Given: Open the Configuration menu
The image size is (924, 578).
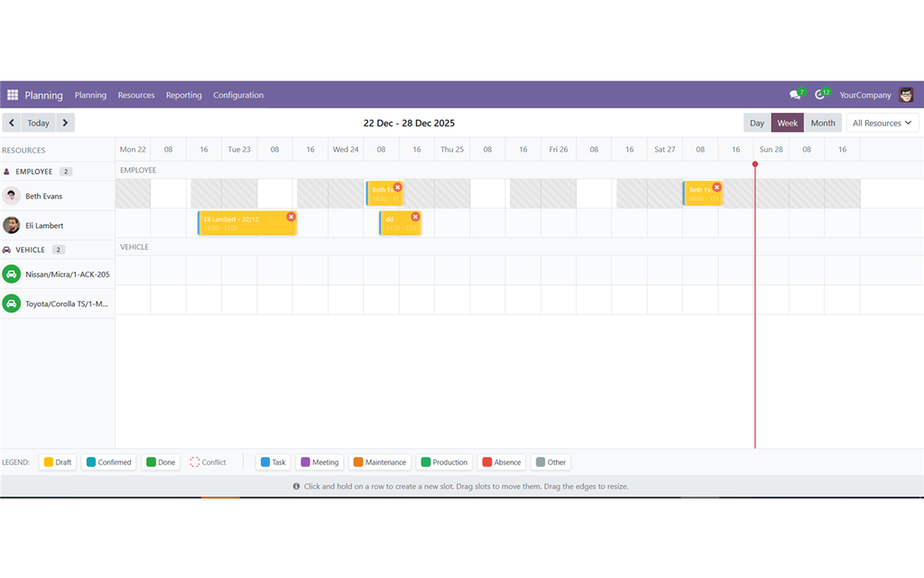Looking at the screenshot, I should coord(238,95).
